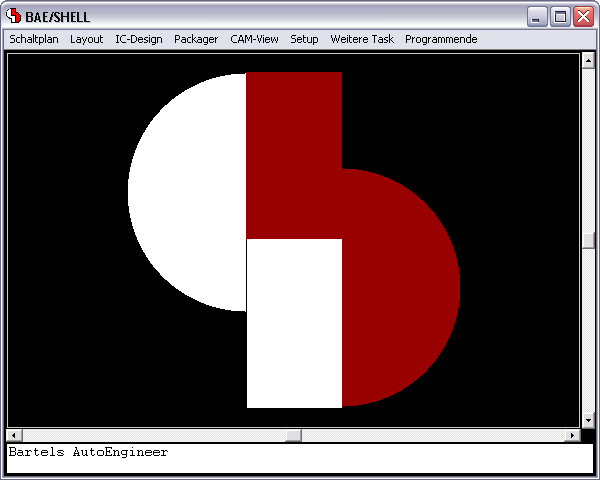Select the Layout menu item
Viewport: 600px width, 480px height.
tap(86, 39)
